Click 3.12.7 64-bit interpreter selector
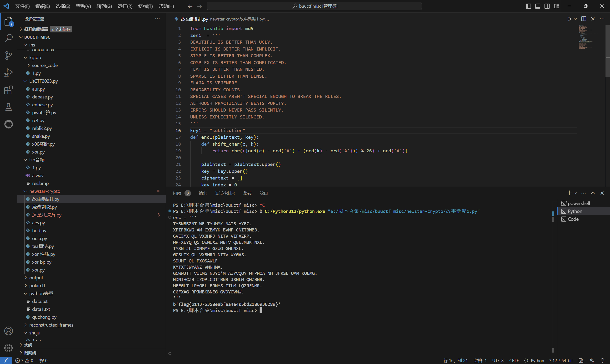Viewport: 610px width, 364px height. point(561,361)
